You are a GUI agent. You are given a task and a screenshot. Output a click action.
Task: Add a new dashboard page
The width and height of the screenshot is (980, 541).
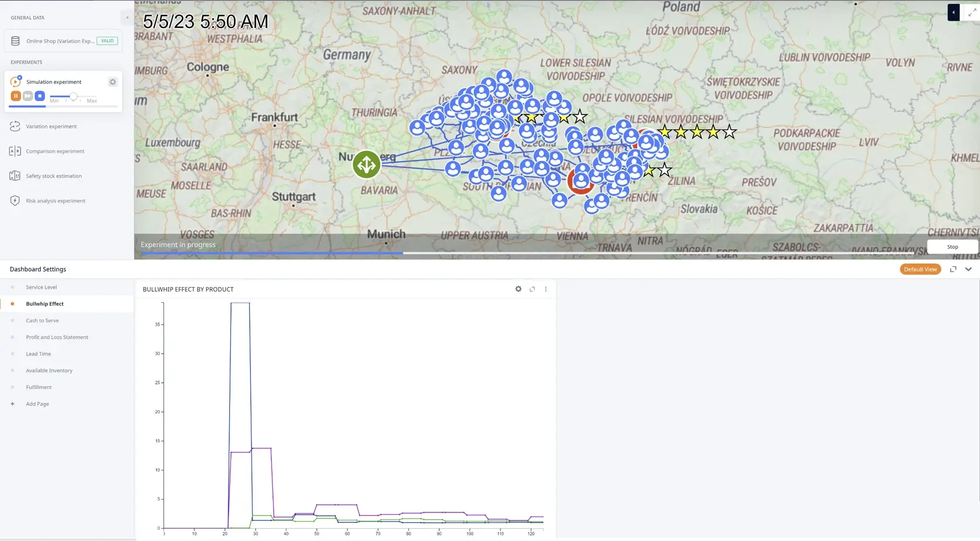coord(37,404)
